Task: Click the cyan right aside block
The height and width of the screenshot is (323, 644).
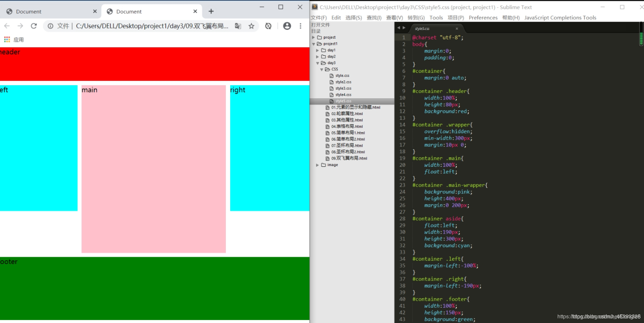Action: coord(270,148)
